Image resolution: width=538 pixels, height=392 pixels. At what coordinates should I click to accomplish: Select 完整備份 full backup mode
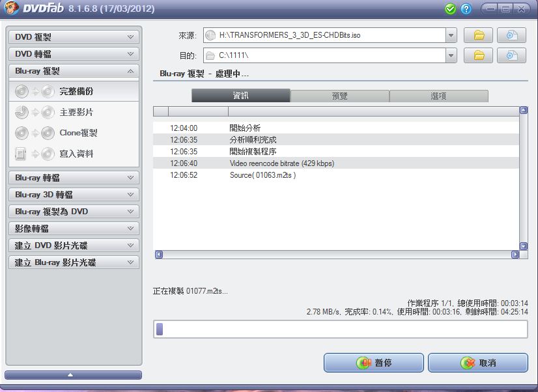pos(74,91)
